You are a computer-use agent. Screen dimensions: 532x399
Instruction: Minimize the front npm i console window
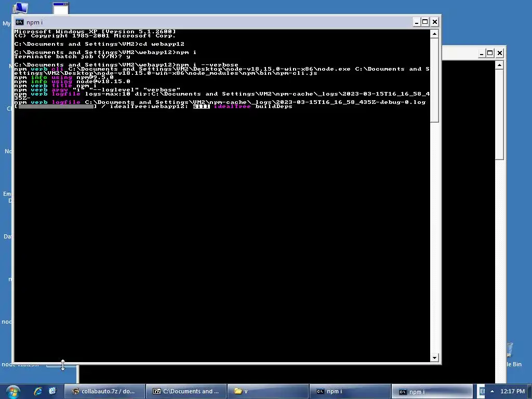(x=417, y=22)
